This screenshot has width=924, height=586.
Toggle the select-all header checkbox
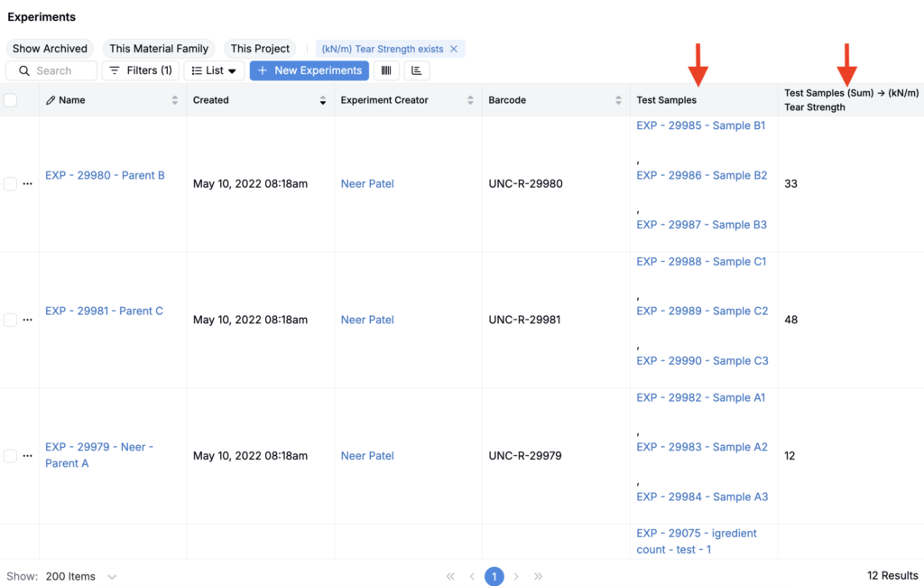pyautogui.click(x=11, y=100)
